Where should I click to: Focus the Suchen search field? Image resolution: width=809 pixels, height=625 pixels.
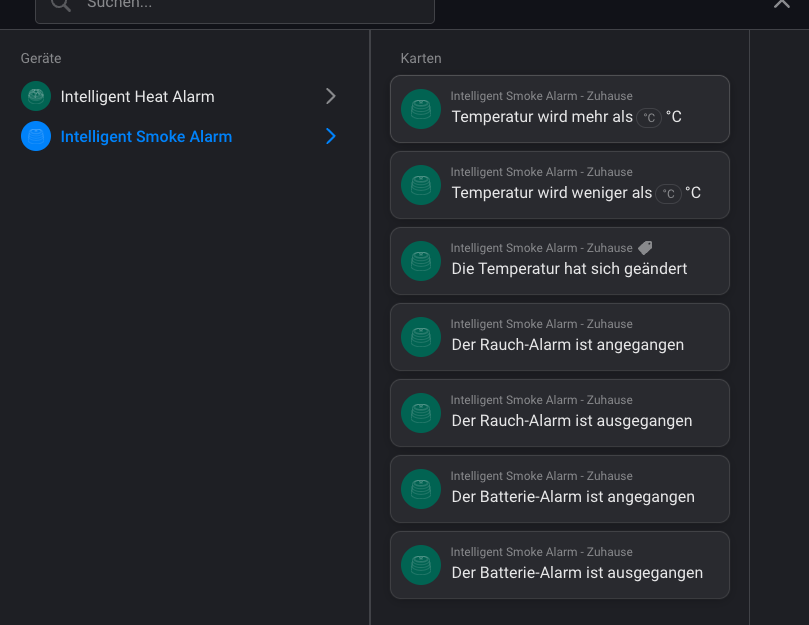(x=250, y=5)
